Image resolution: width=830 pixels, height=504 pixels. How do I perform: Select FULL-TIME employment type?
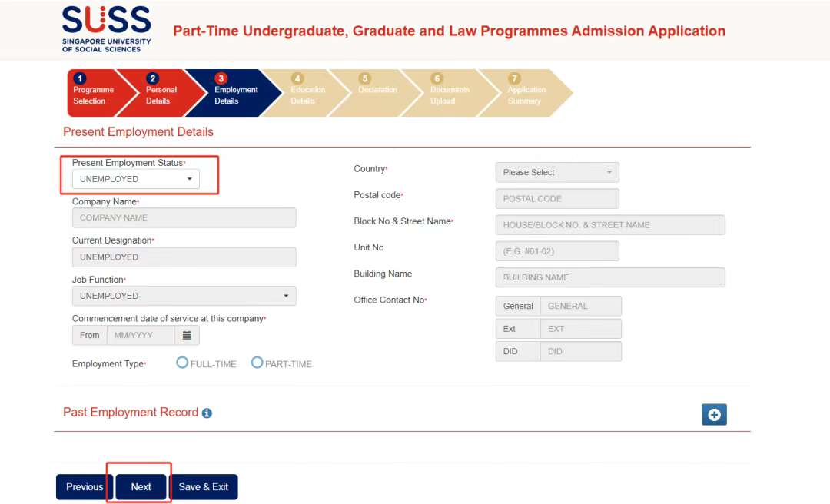click(x=182, y=363)
